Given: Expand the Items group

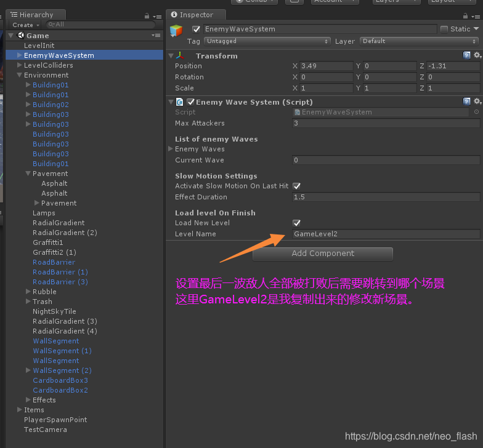Looking at the screenshot, I should pos(20,410).
